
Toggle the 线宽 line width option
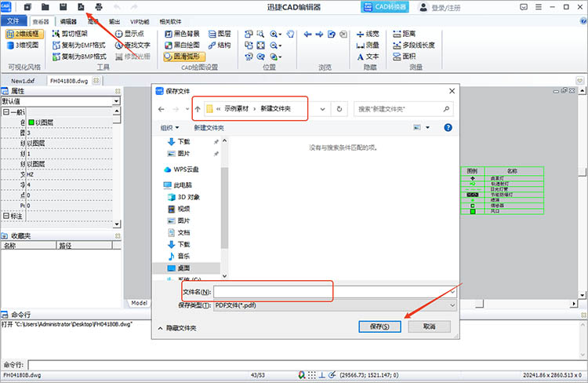pyautogui.click(x=368, y=35)
